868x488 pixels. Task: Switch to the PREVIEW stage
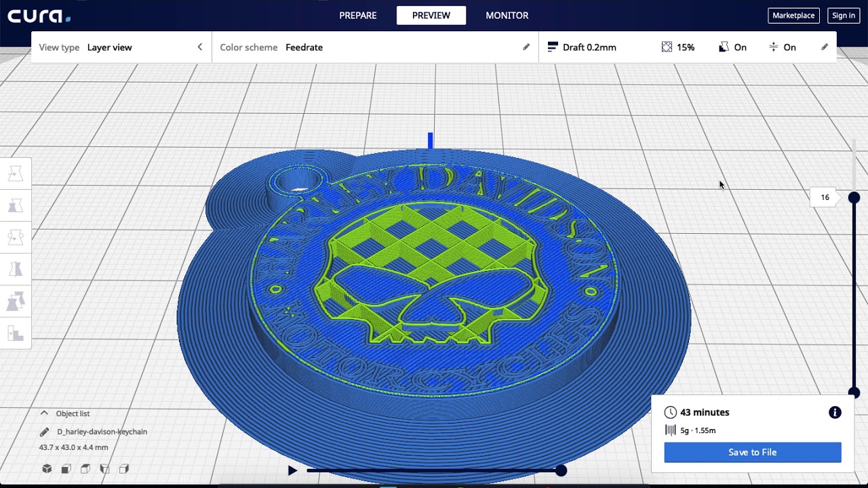pyautogui.click(x=431, y=16)
